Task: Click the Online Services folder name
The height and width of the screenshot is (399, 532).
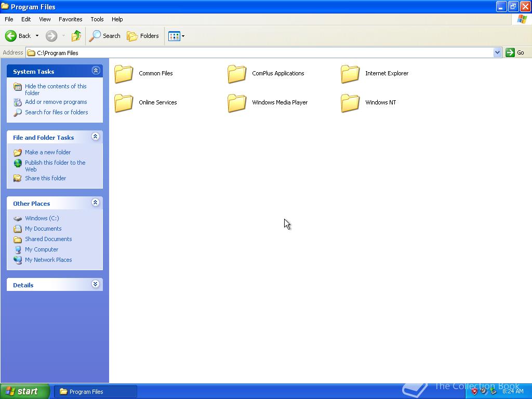Action: tap(158, 102)
